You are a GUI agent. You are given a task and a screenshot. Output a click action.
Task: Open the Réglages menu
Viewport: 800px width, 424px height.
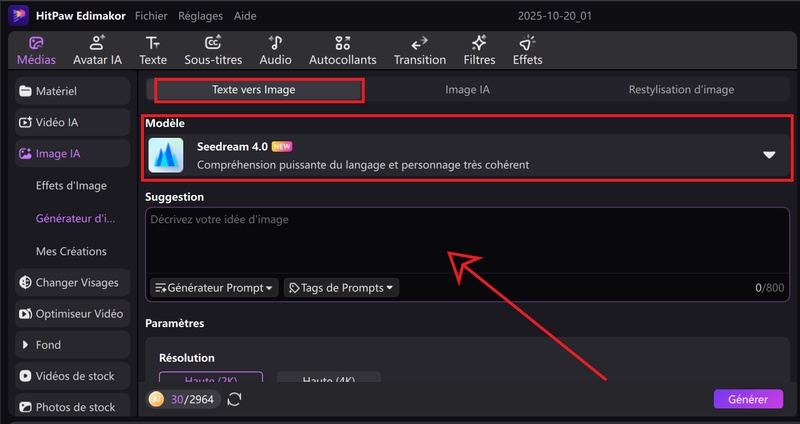[x=200, y=16]
